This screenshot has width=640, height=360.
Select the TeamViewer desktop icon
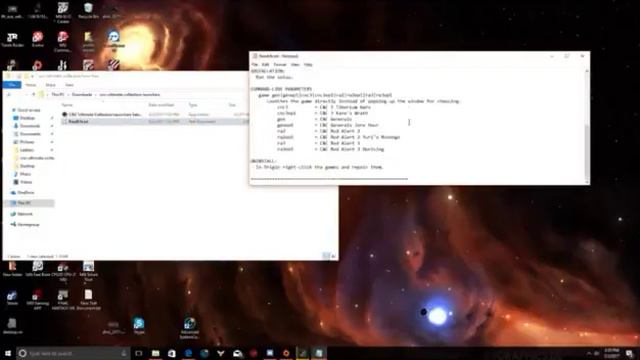(x=114, y=41)
